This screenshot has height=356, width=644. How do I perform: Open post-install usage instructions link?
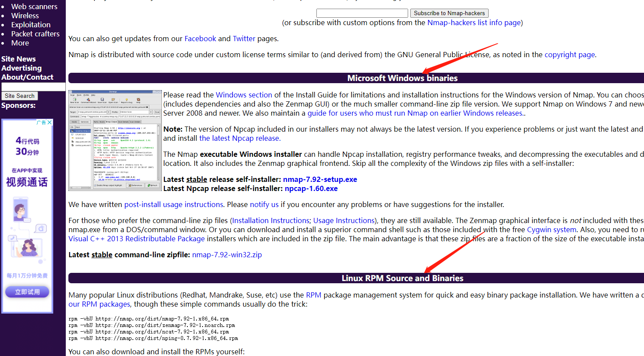[174, 204]
